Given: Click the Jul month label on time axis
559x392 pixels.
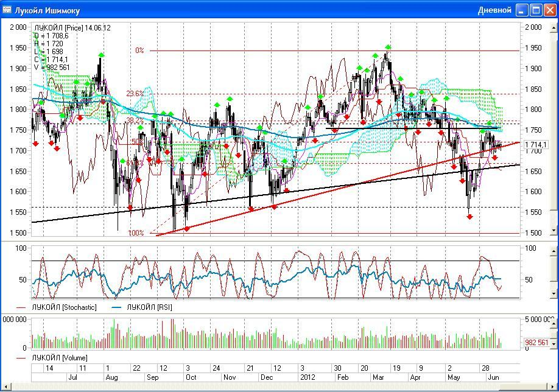Looking at the screenshot, I should click(x=73, y=377).
